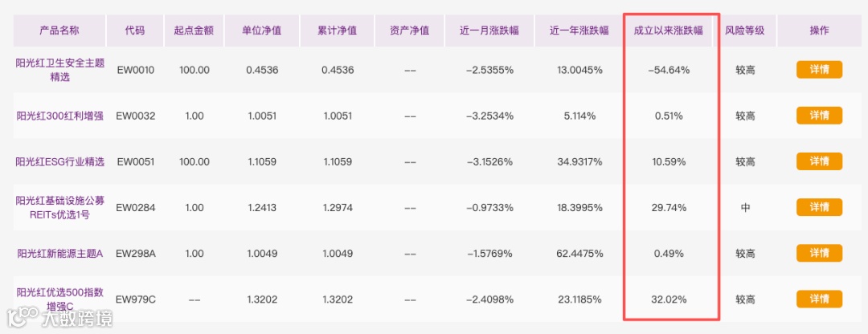The image size is (868, 334).
Task: Open 详情 for 阳光红优选500指数增强C
Action: [819, 299]
